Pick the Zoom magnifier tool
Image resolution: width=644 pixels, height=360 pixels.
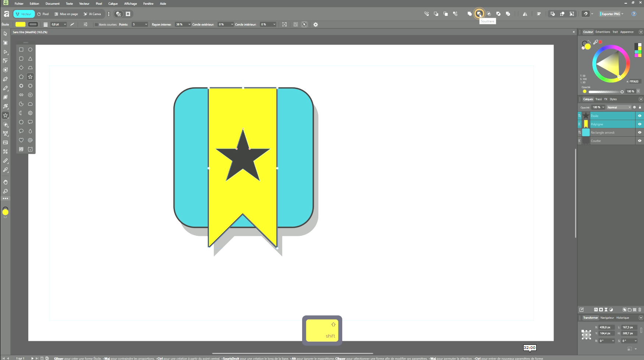[x=6, y=191]
